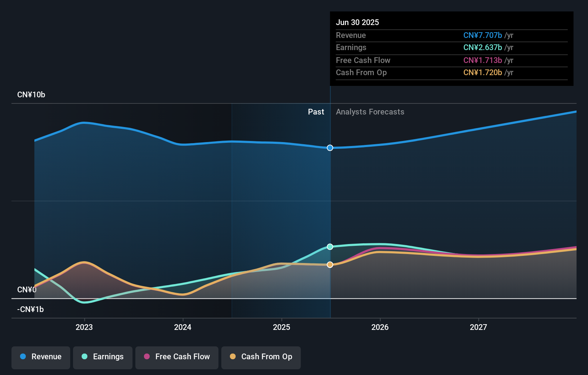The image size is (588, 375).
Task: Click the pink Free Cash Flow legend dot
Action: click(147, 357)
